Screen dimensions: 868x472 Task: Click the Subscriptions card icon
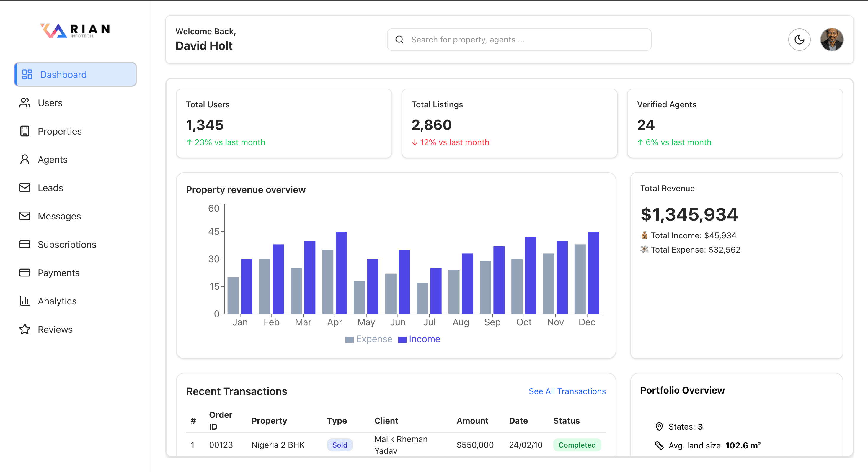click(x=25, y=244)
